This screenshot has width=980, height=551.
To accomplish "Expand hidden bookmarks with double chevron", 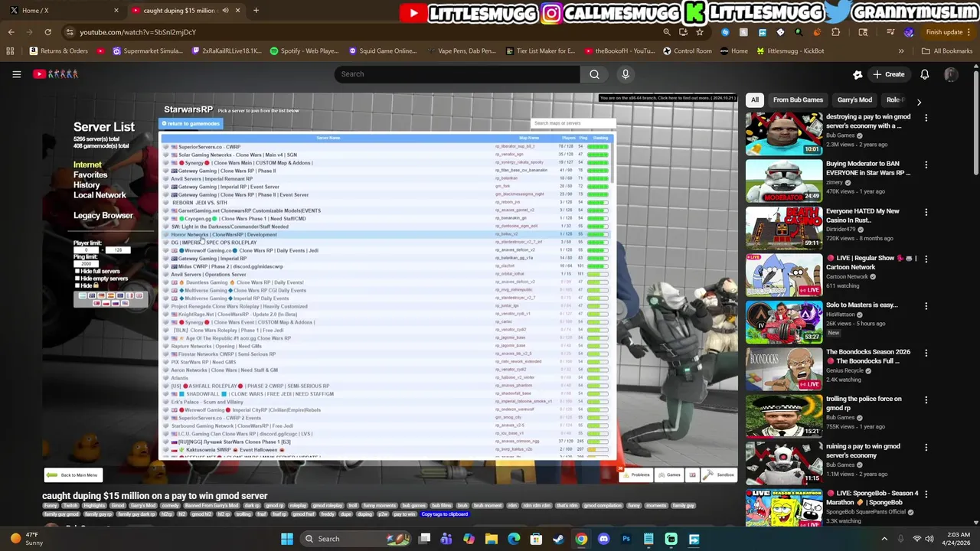I will click(901, 51).
